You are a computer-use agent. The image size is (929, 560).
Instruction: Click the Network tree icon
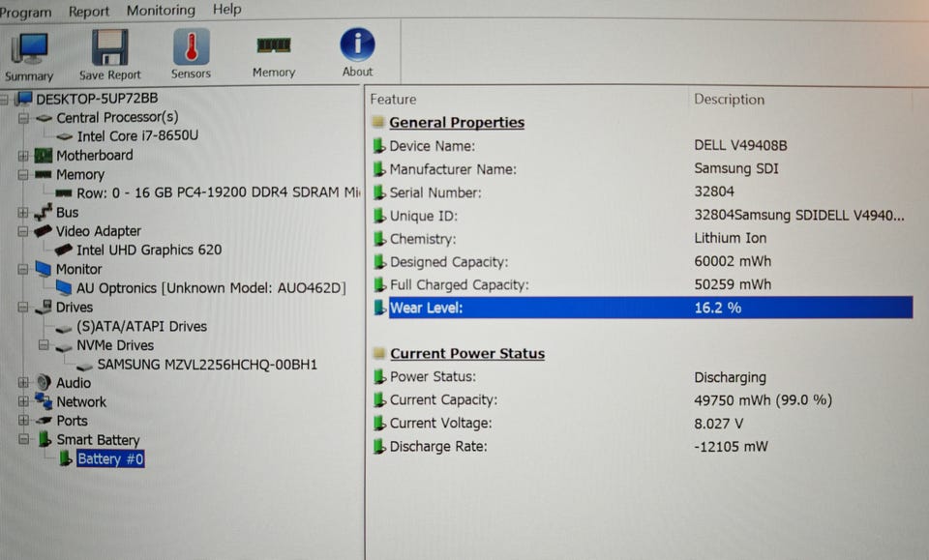pyautogui.click(x=44, y=400)
